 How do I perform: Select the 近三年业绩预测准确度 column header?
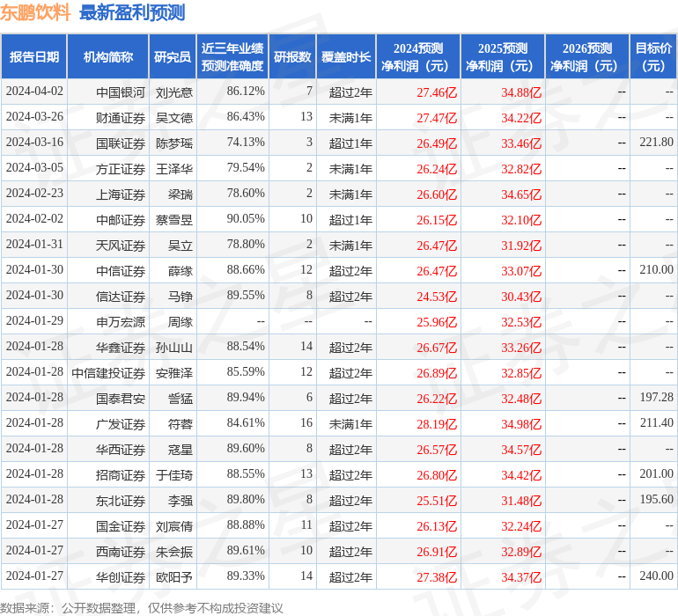232,56
